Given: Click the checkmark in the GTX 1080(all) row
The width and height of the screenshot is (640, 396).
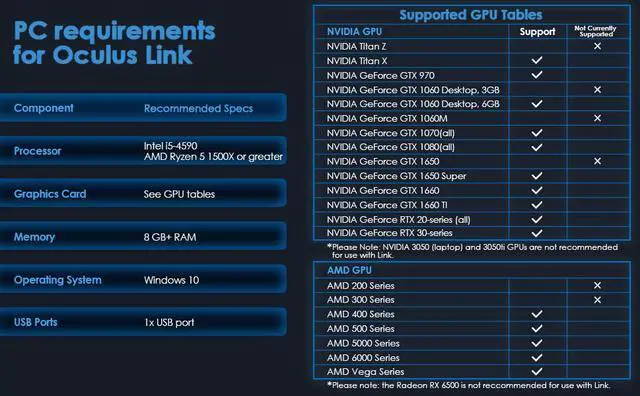Looking at the screenshot, I should (537, 147).
